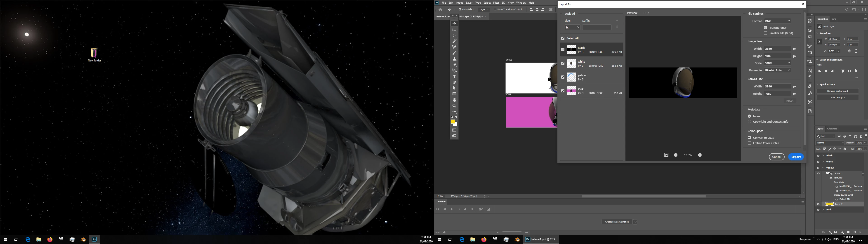Select the Lasso tool
Image resolution: width=868 pixels, height=244 pixels.
click(454, 35)
